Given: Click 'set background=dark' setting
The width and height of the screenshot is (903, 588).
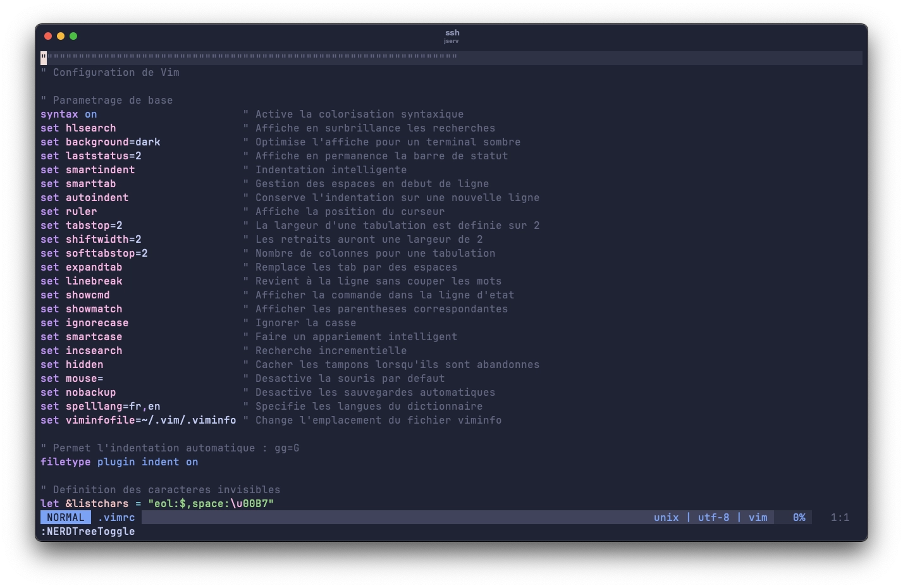Looking at the screenshot, I should point(101,142).
